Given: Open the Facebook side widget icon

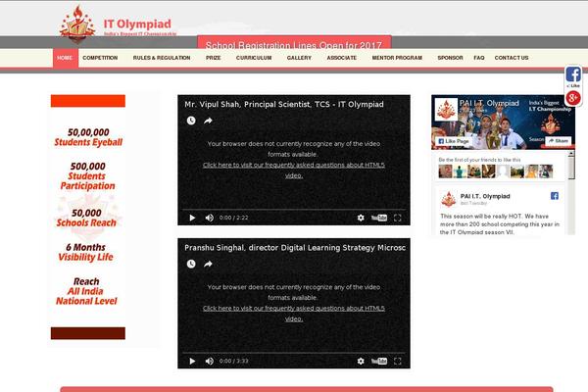Looking at the screenshot, I should point(573,74).
